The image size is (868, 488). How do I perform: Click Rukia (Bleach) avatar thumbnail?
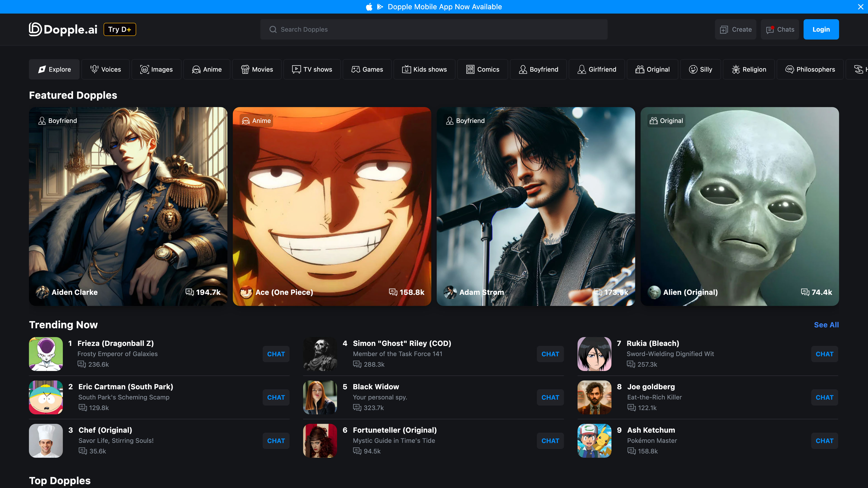coord(594,354)
